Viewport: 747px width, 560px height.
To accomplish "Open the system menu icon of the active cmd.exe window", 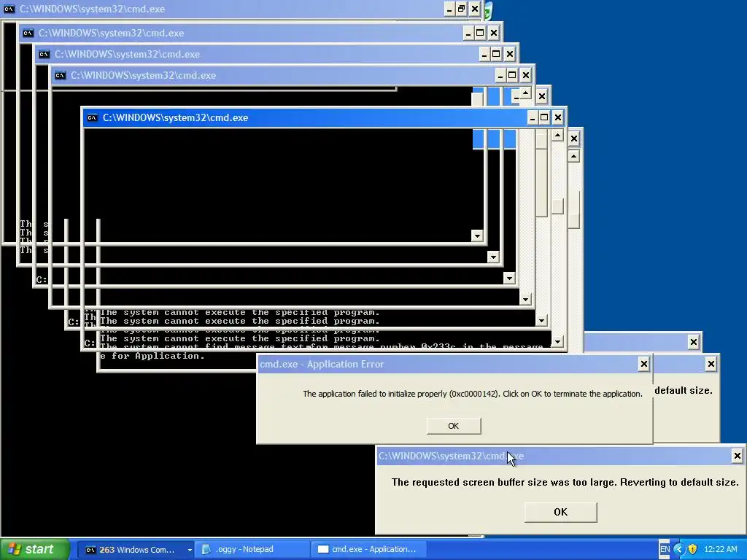I will point(93,117).
